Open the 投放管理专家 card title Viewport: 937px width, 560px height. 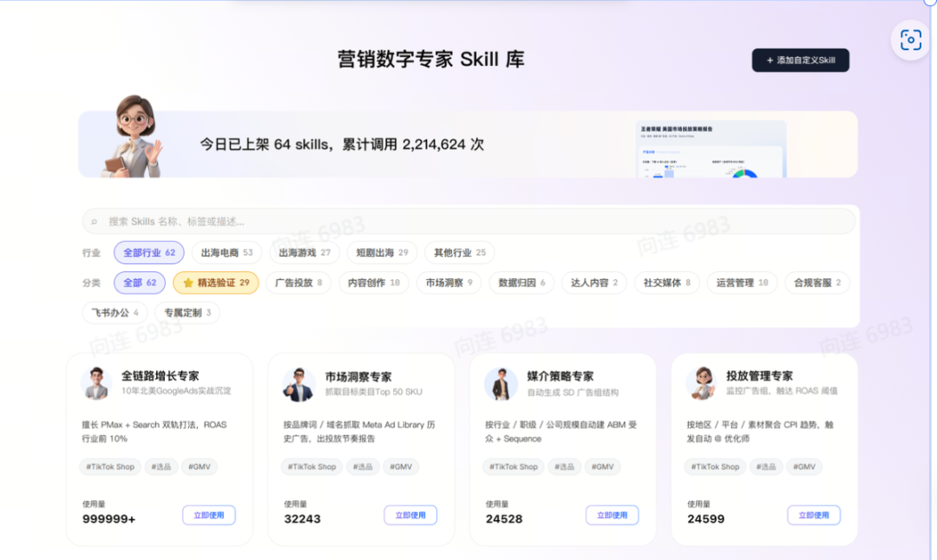[x=759, y=375]
